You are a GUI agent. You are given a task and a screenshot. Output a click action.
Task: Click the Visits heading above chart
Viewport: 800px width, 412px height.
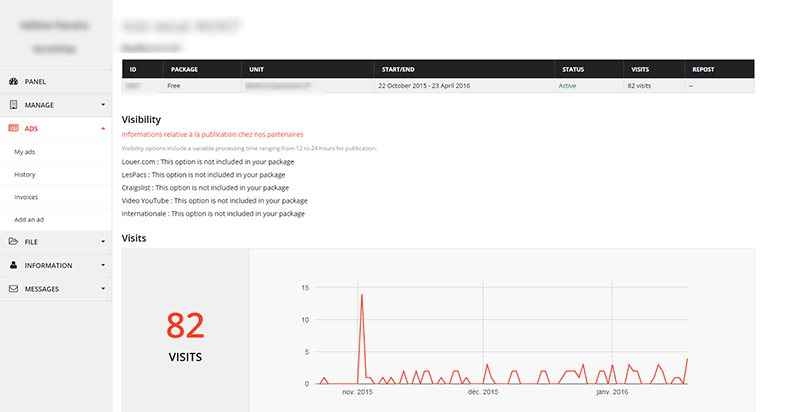pos(134,238)
